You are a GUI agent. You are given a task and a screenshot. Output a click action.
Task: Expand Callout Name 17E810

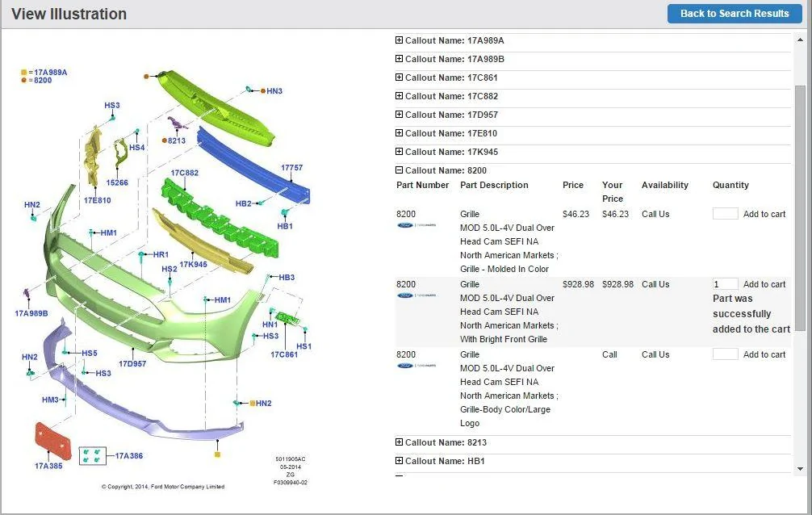click(x=399, y=134)
